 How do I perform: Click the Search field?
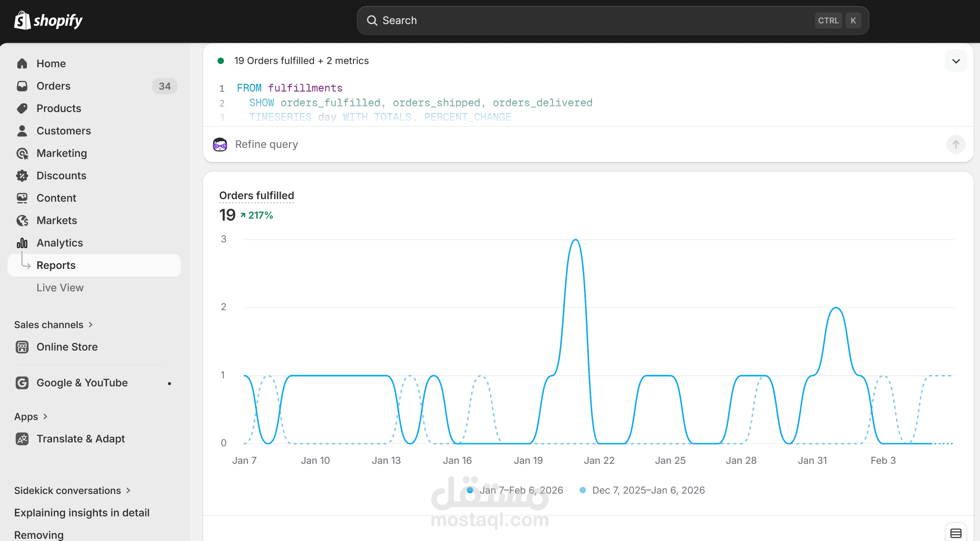613,20
